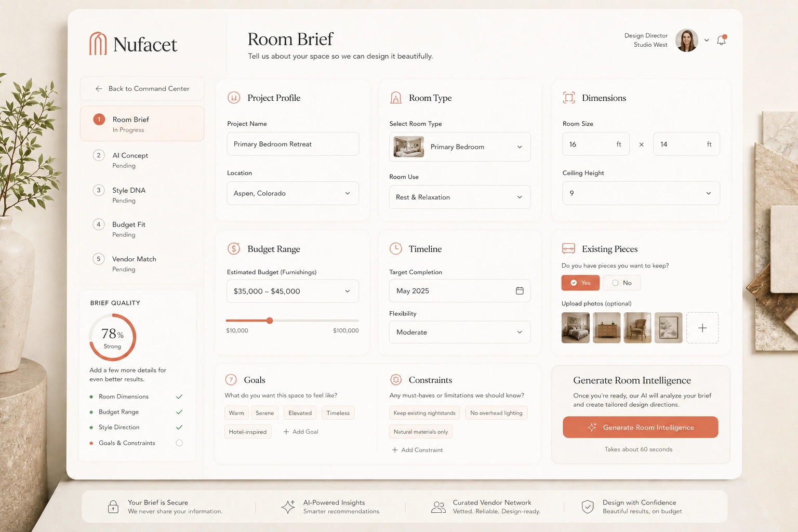Viewport: 798px width, 532px height.
Task: Click the Natural materials only tag
Action: [421, 432]
